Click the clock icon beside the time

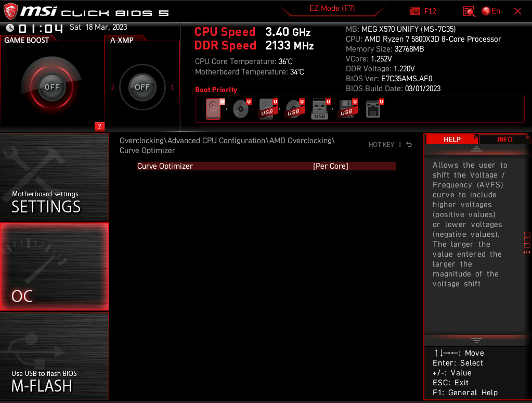click(10, 28)
